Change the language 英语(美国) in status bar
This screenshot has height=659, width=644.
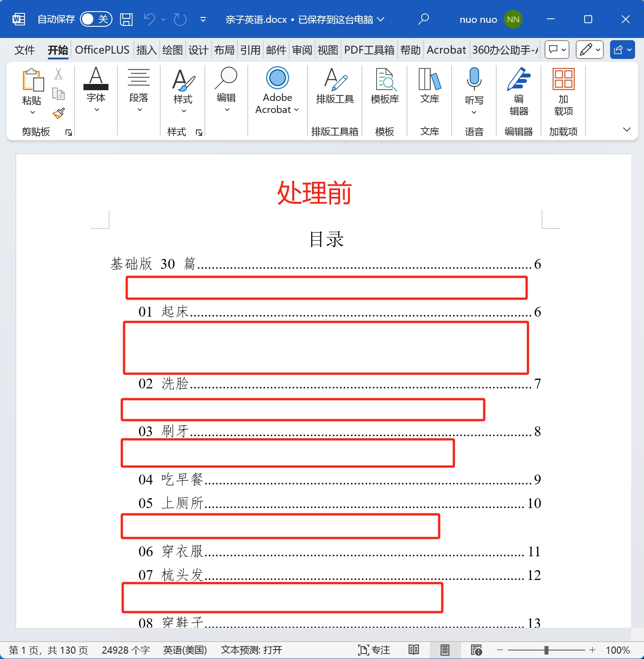click(x=185, y=650)
